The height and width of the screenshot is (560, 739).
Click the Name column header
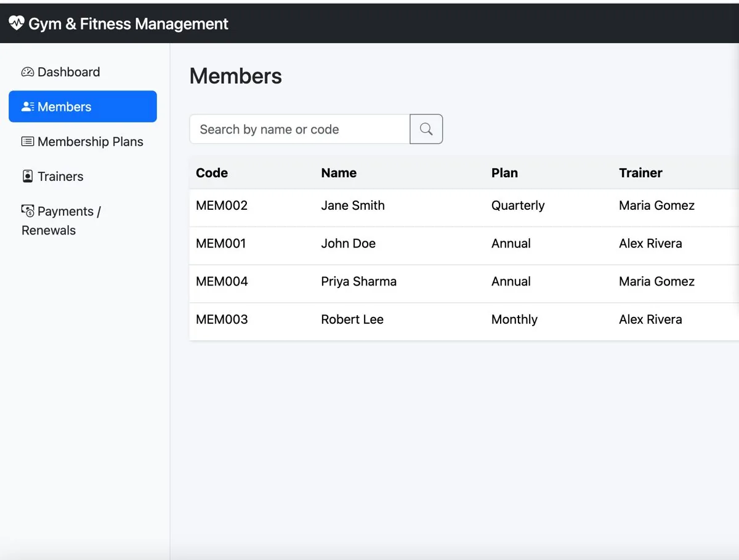tap(339, 173)
